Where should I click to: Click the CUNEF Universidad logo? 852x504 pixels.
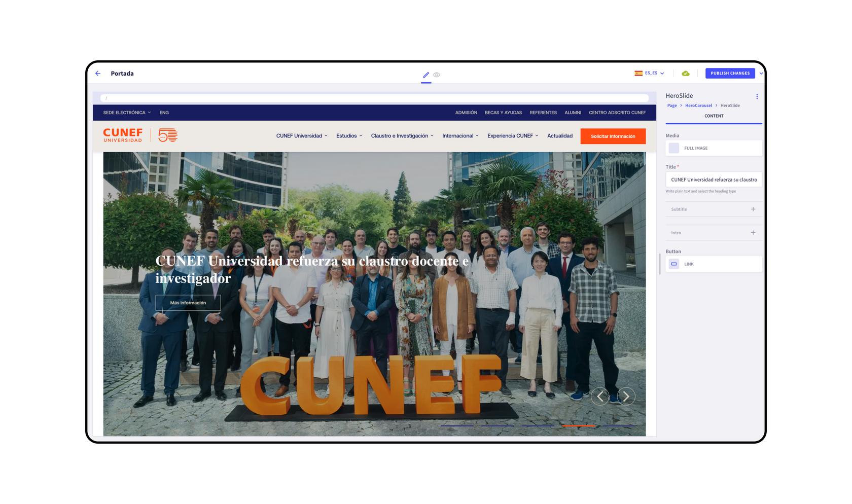[123, 135]
